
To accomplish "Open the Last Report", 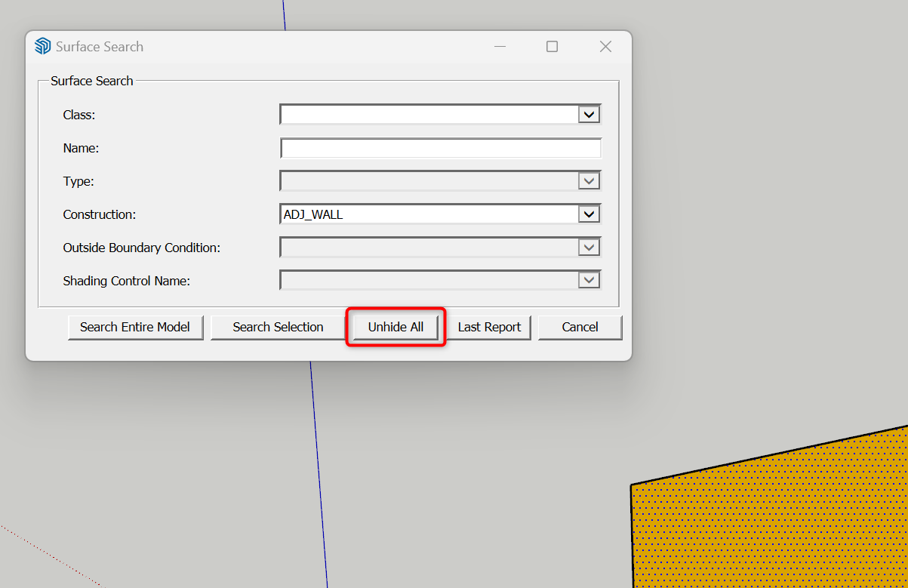I will (x=489, y=328).
